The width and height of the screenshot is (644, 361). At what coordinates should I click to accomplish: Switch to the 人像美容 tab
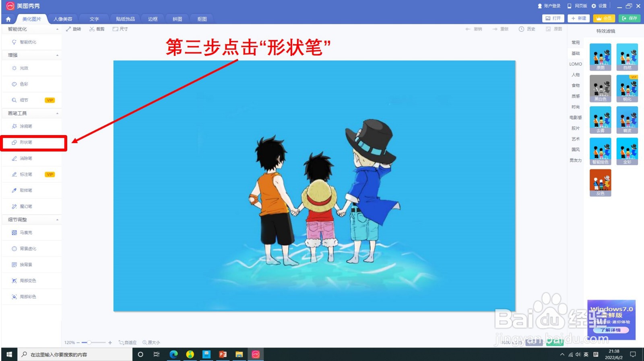(x=63, y=19)
